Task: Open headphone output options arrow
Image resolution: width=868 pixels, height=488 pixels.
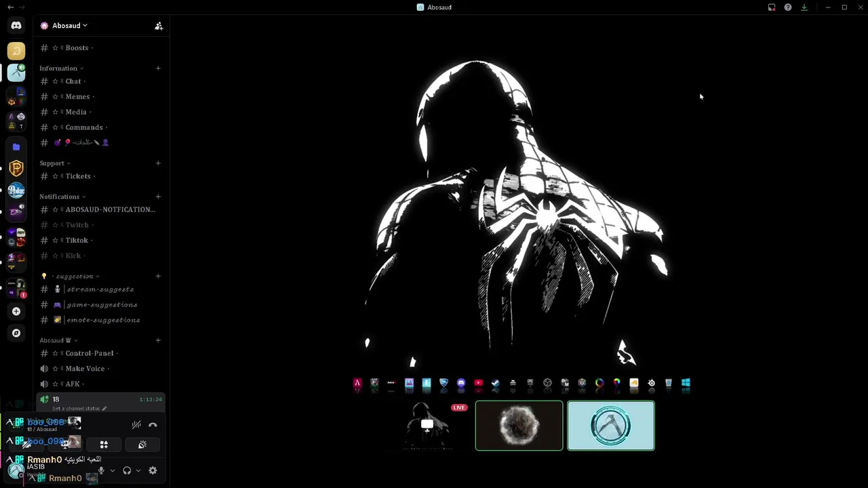Action: pos(138,470)
